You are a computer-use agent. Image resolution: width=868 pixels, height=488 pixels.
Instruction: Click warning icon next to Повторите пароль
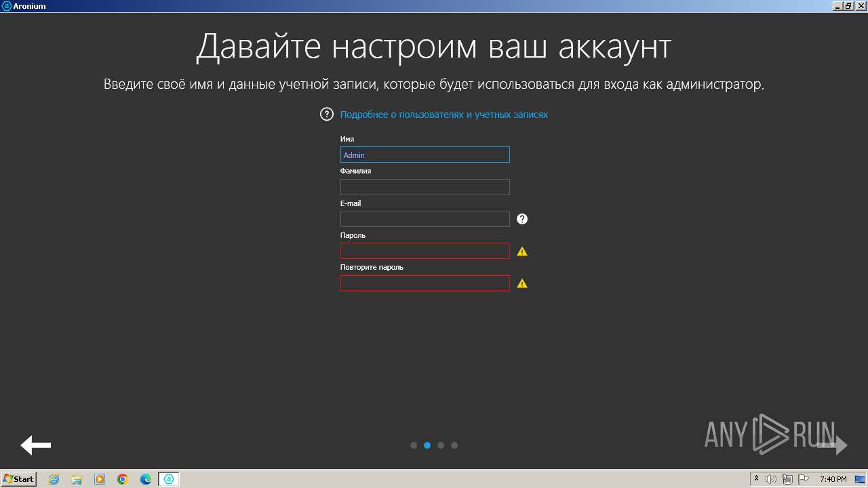click(522, 283)
